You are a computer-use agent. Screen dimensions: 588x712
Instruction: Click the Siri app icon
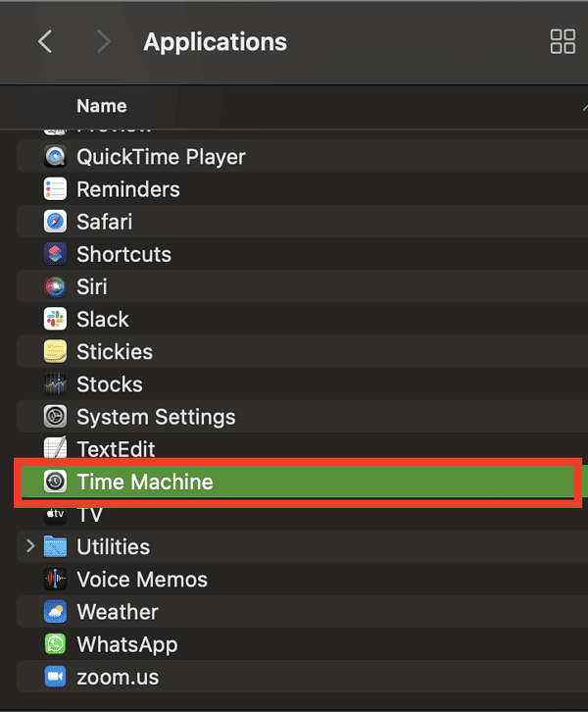[56, 286]
